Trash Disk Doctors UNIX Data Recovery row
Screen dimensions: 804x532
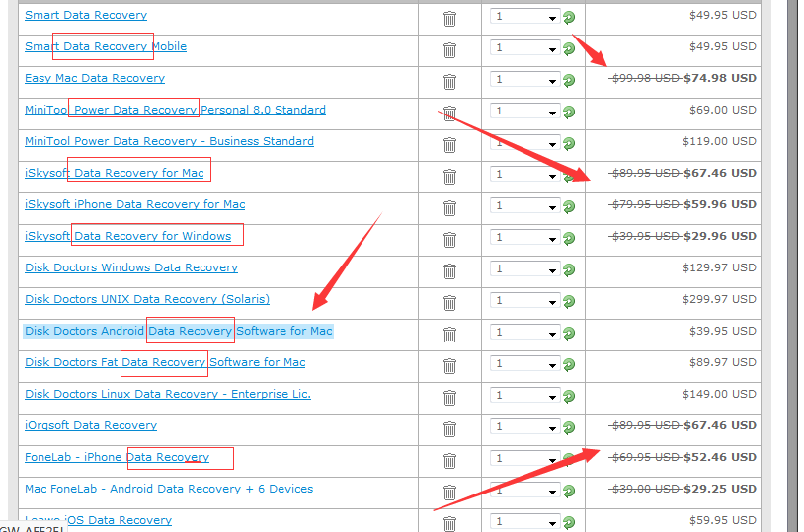tap(449, 303)
